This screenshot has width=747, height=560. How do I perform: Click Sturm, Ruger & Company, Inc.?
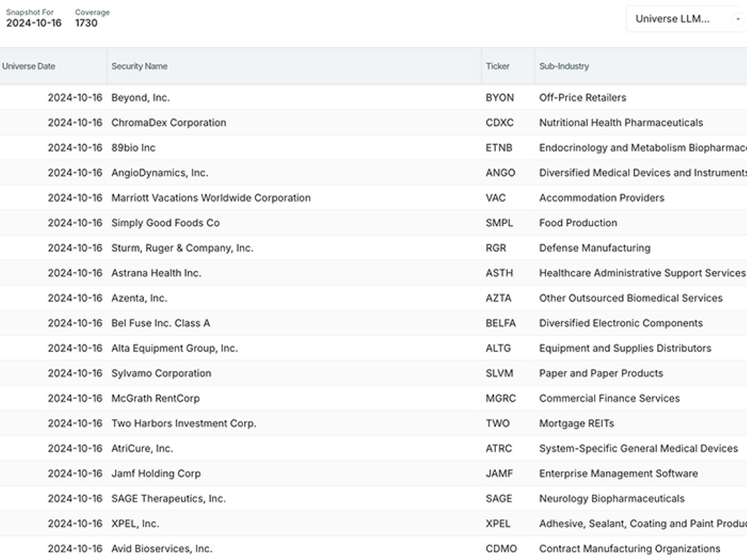pos(182,248)
